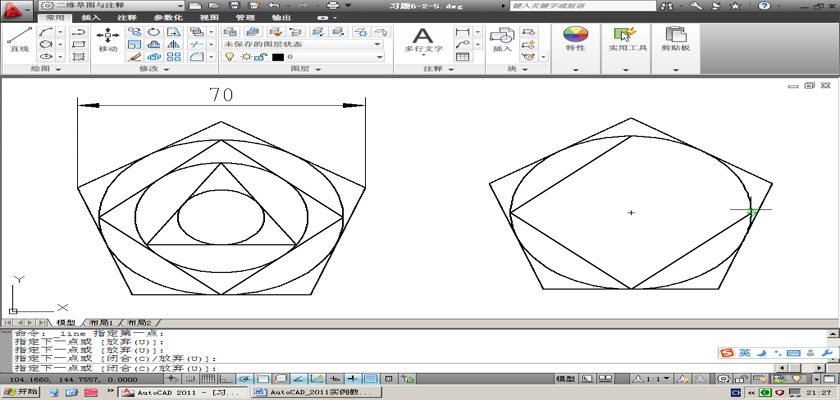This screenshot has width=840, height=400.
Task: Open annotation scale 1:1 dropdown
Action: (652, 379)
